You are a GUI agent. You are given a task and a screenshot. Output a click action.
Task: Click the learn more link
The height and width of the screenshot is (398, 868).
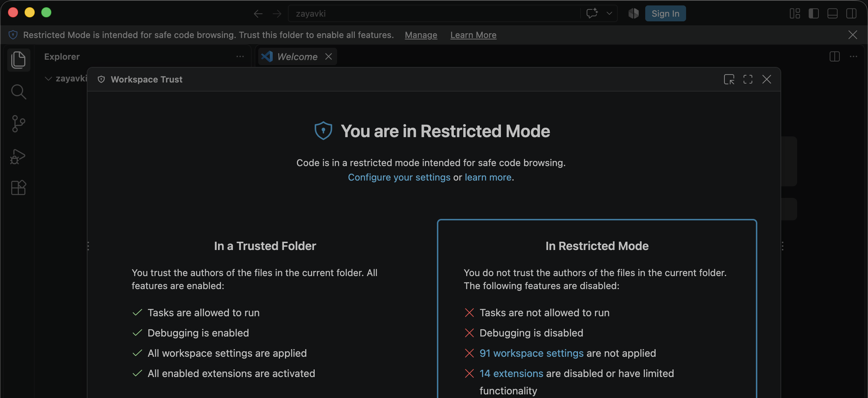(488, 177)
